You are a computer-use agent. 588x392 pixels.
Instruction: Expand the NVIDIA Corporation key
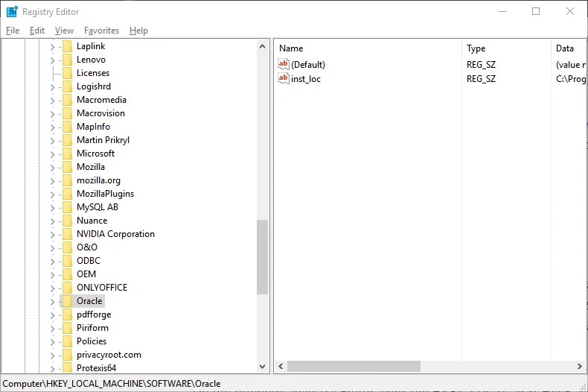click(53, 235)
